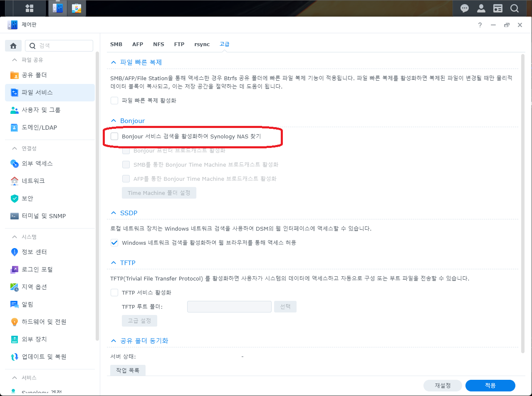532x396 pixels.
Task: Enable TFTP 서비스 활성화 checkbox
Action: 114,293
